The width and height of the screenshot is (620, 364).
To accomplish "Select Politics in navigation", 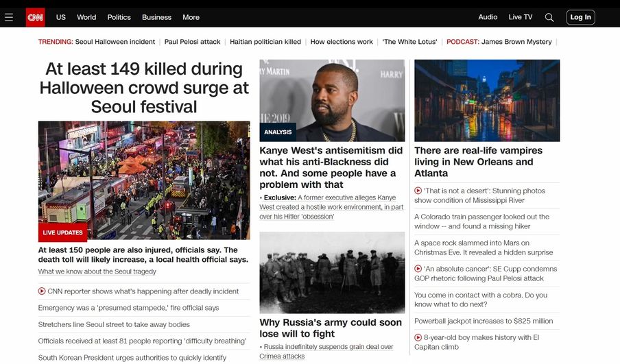I will click(x=119, y=17).
